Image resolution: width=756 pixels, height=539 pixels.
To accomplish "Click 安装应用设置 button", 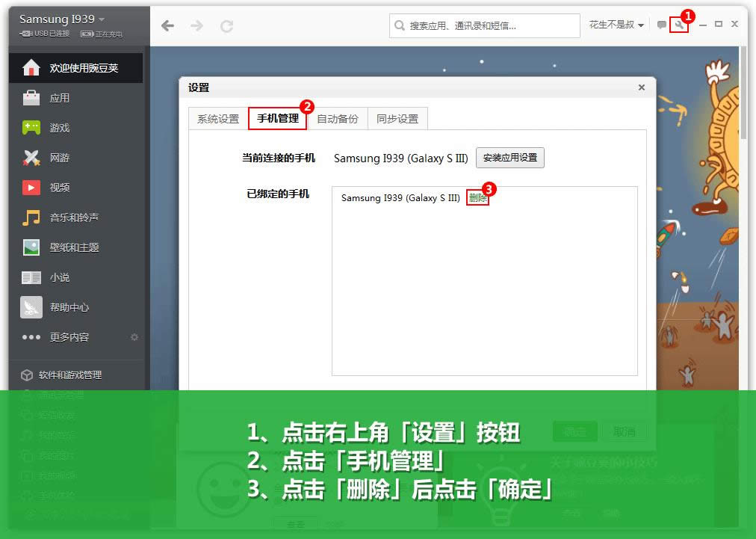I will pos(509,158).
